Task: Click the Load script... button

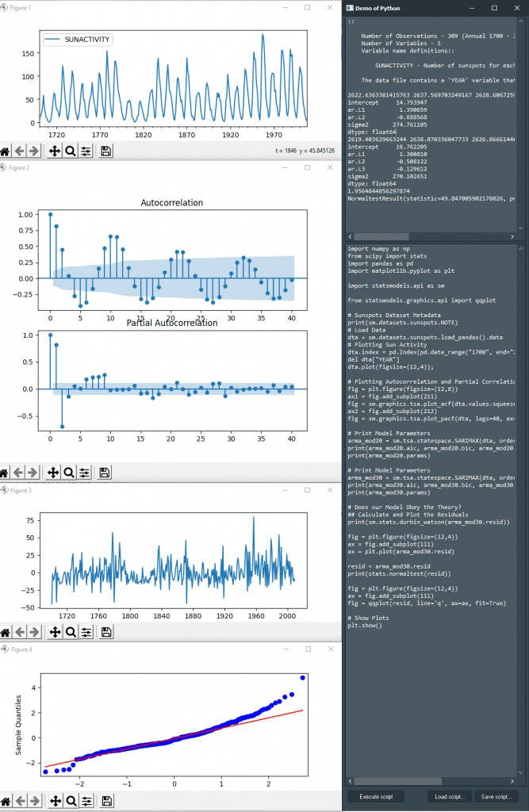Action: point(450,796)
